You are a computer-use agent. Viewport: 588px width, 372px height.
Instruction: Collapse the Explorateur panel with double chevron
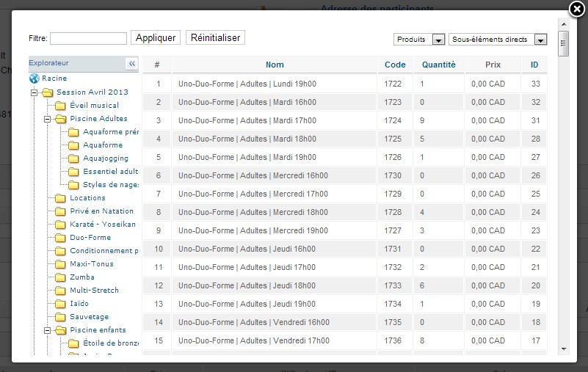click(x=132, y=64)
